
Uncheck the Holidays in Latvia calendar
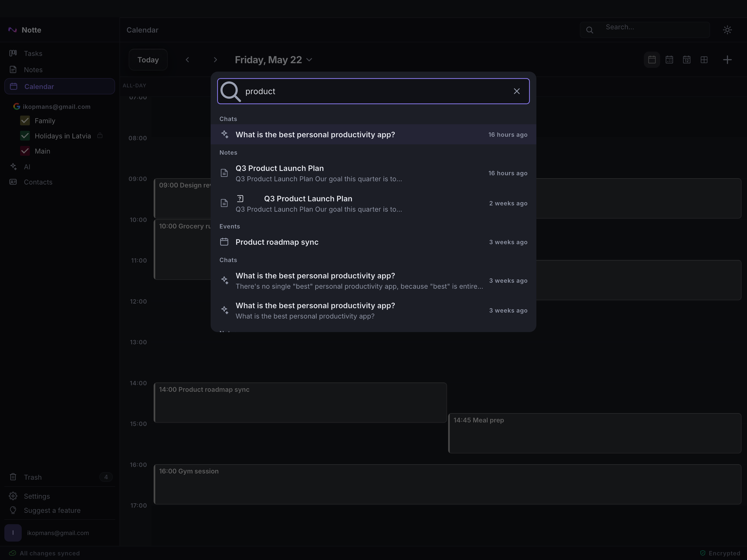25,136
